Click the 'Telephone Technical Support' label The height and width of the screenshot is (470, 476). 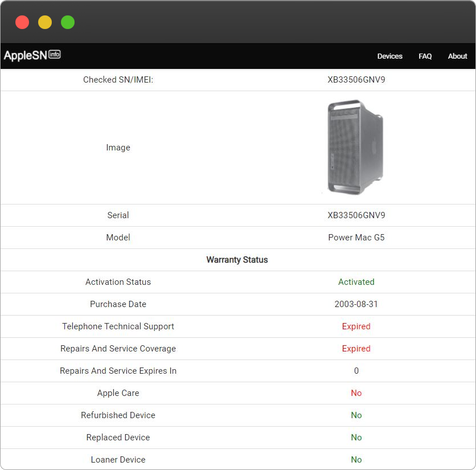118,326
